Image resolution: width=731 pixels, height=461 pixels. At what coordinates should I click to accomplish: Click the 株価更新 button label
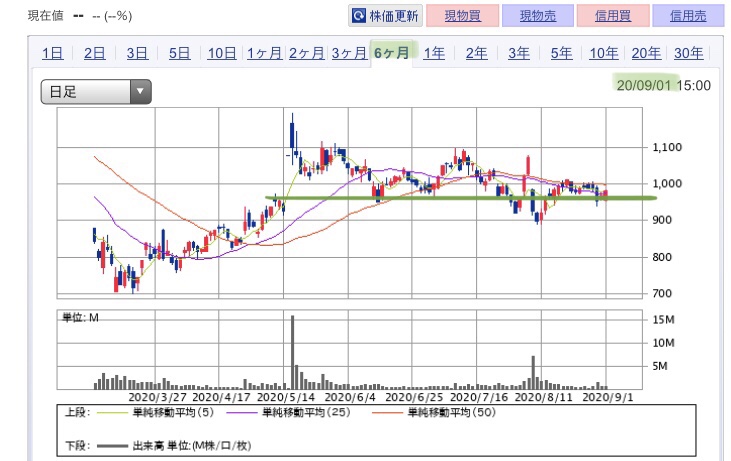393,16
